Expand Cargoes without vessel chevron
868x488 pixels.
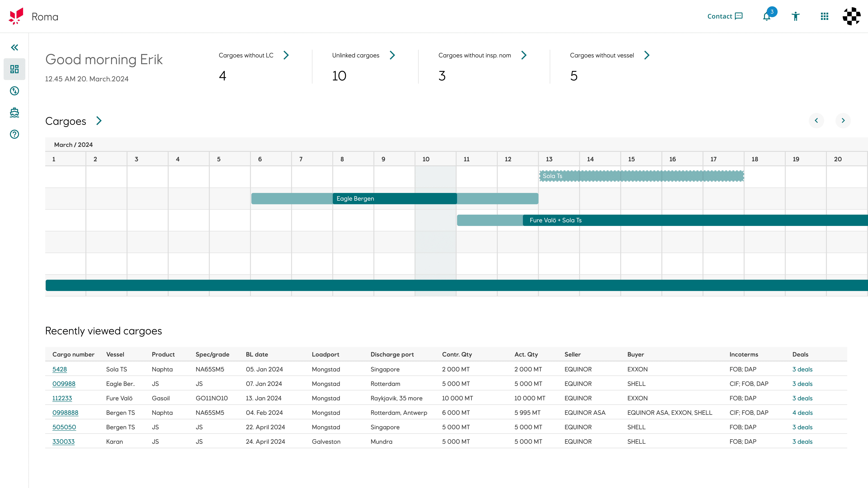point(647,55)
